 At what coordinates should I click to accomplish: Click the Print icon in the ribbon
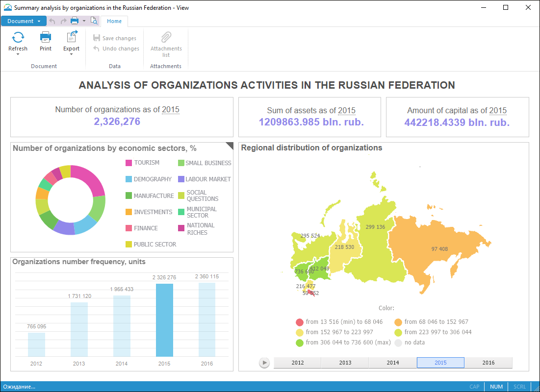click(x=46, y=37)
